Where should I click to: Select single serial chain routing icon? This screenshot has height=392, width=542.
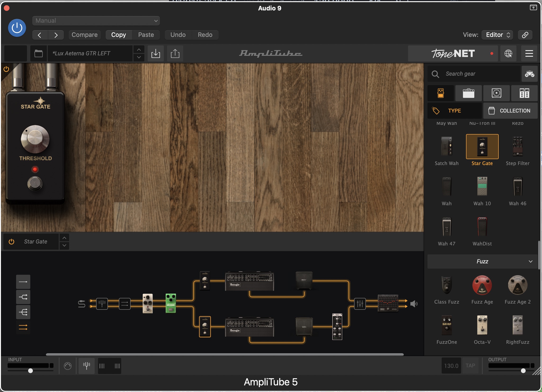click(23, 282)
